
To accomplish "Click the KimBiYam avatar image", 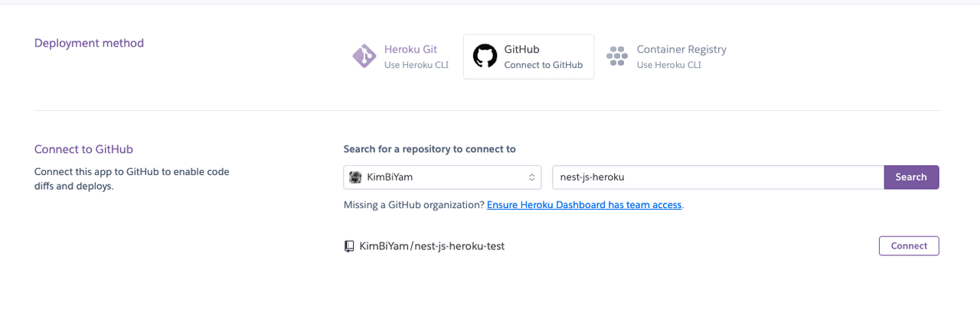I will pos(355,177).
